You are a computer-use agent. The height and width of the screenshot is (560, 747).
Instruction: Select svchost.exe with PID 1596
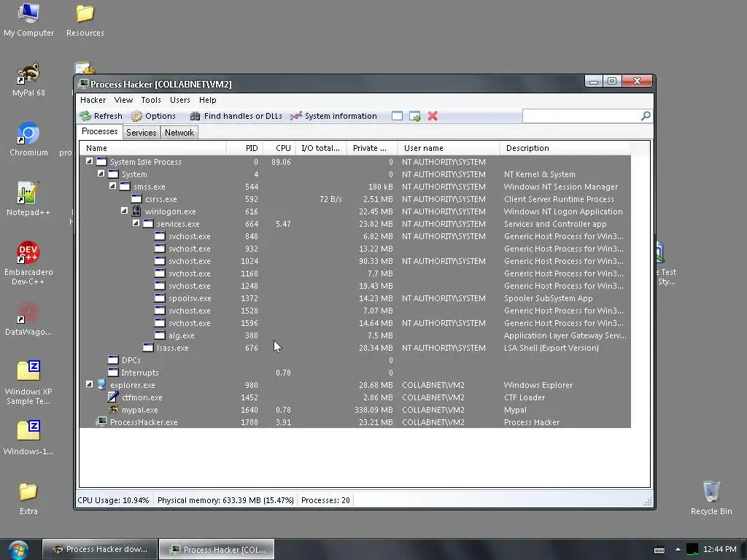click(355, 323)
